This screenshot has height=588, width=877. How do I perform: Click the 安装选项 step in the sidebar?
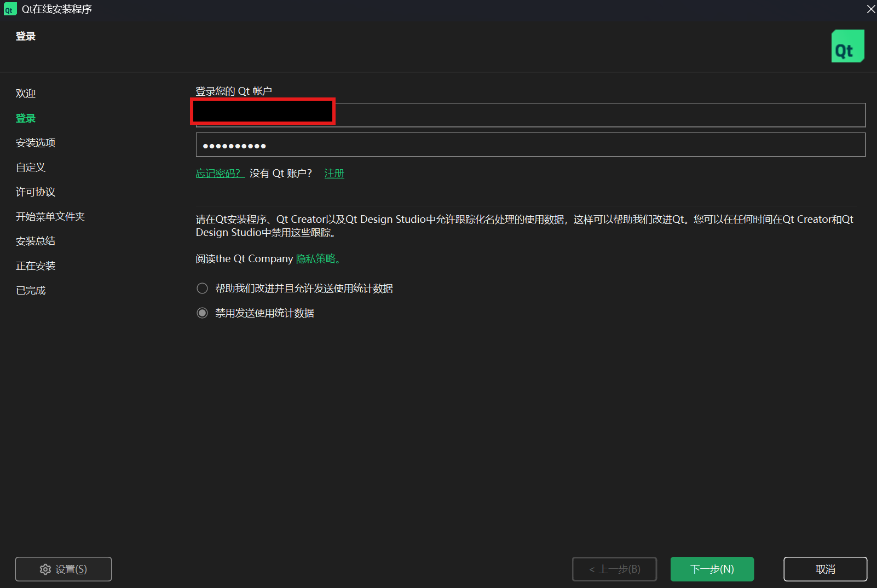[36, 143]
